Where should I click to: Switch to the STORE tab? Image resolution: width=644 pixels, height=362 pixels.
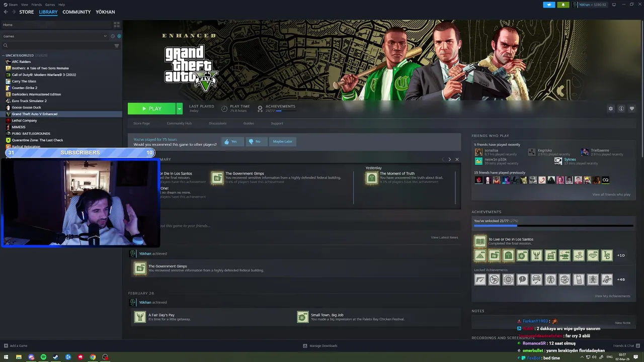[27, 12]
